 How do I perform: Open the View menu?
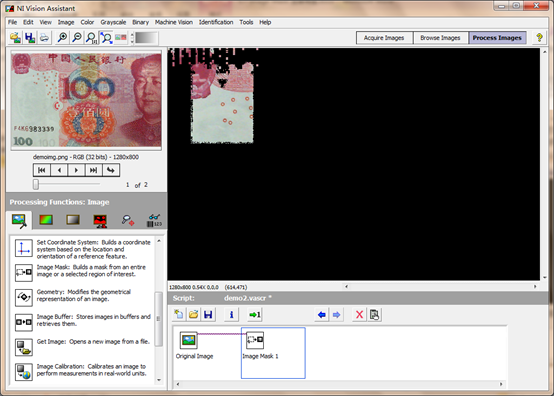click(x=46, y=22)
